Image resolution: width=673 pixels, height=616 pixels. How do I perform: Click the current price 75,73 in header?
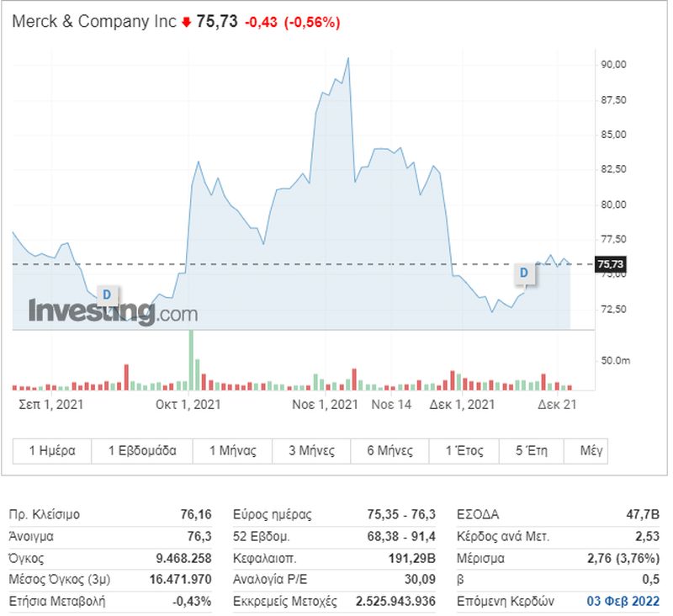217,22
